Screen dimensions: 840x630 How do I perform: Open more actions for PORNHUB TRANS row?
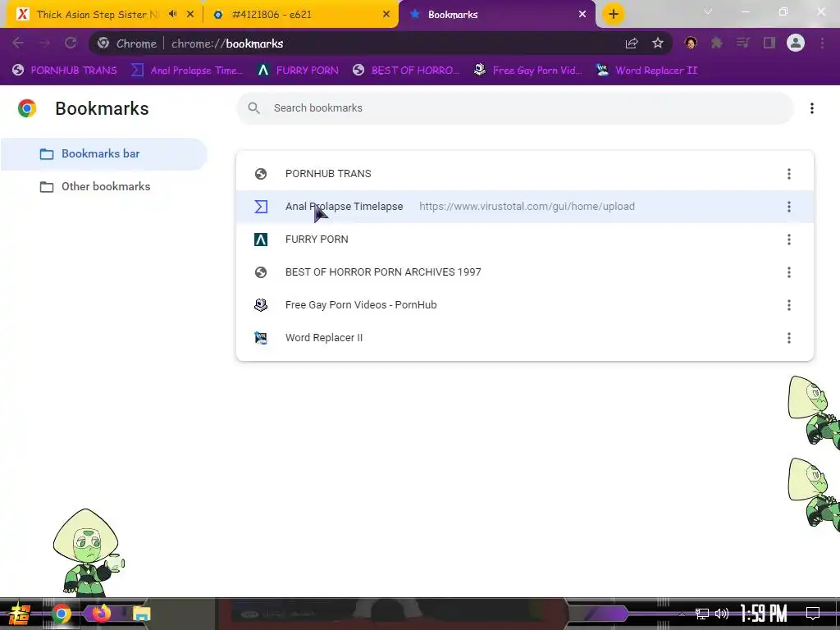click(788, 174)
